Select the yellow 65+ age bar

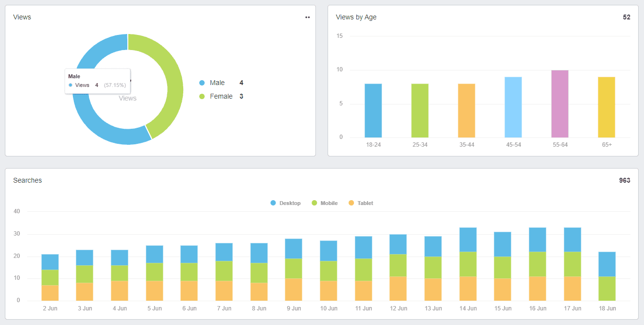tap(606, 107)
